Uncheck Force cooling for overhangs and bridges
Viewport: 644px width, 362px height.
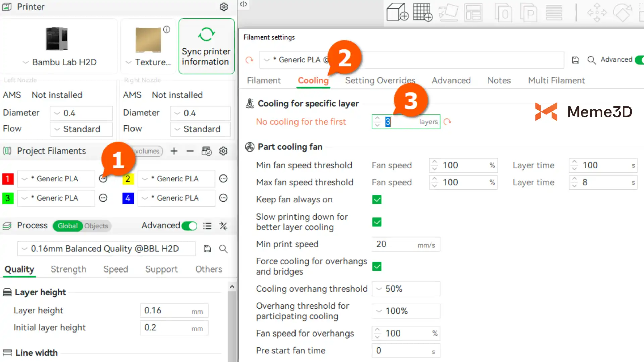(377, 266)
